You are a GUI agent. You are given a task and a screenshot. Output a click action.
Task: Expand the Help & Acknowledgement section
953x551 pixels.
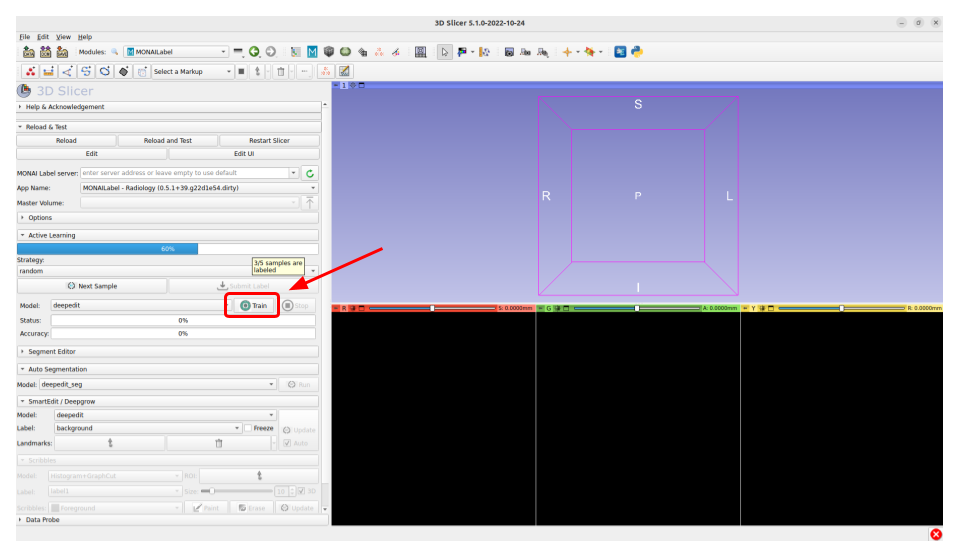pos(168,107)
